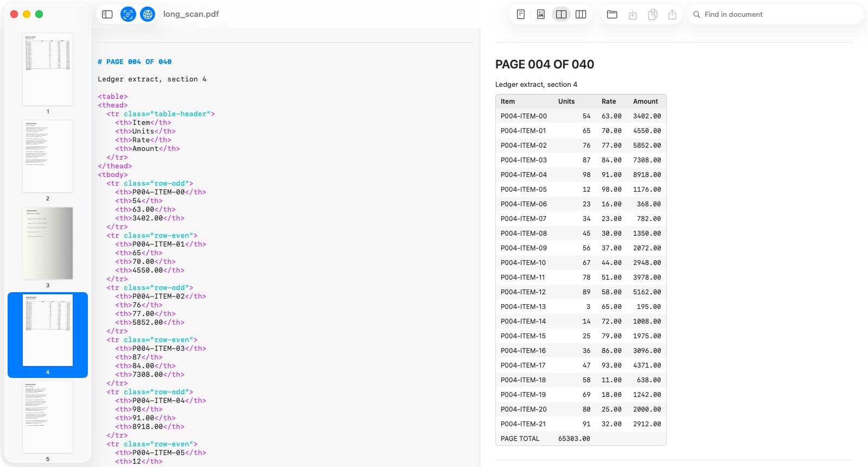Click 'Ledger extract, section 4' in the source pane

pyautogui.click(x=152, y=79)
